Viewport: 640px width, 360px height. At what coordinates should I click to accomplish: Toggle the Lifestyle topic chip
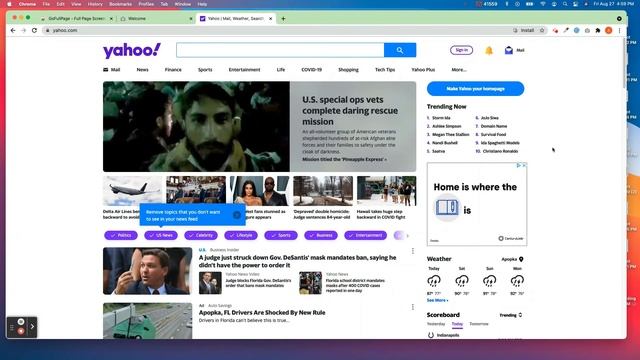(241, 236)
